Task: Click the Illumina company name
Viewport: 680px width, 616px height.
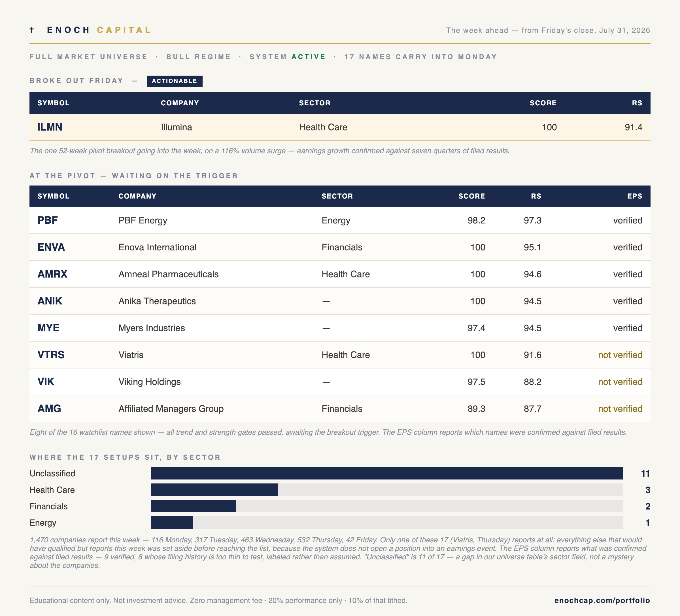Action: pyautogui.click(x=177, y=127)
